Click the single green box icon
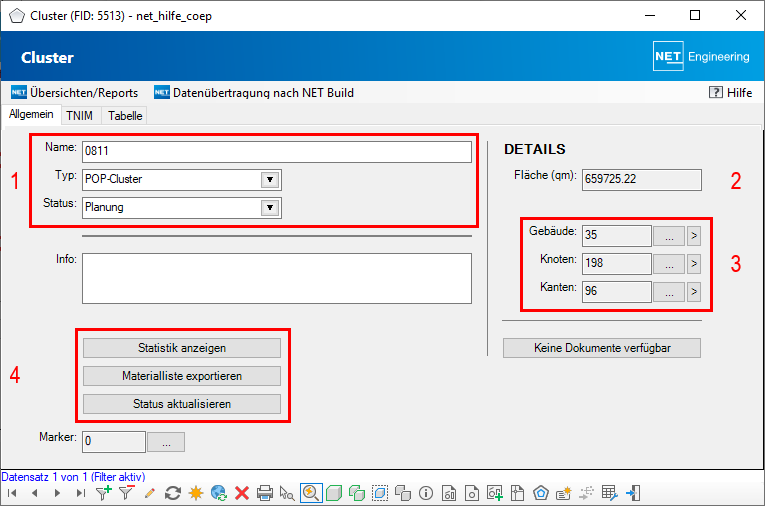 point(334,493)
